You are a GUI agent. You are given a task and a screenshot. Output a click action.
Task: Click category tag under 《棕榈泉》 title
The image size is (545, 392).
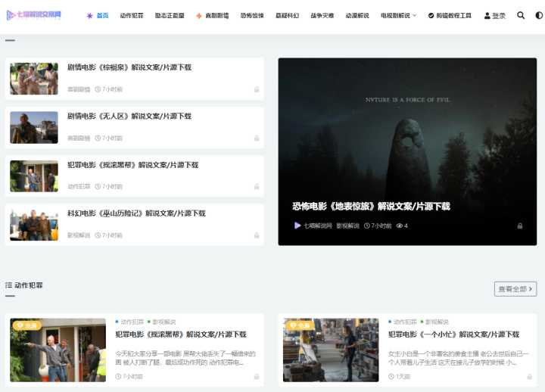[79, 89]
